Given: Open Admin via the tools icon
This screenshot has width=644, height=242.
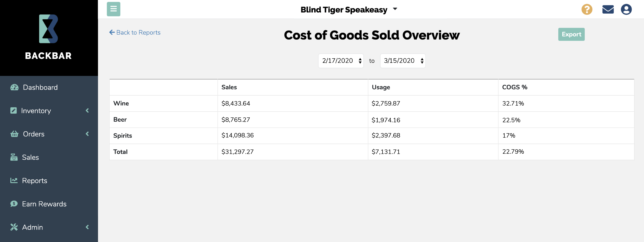Looking at the screenshot, I should coord(14,227).
